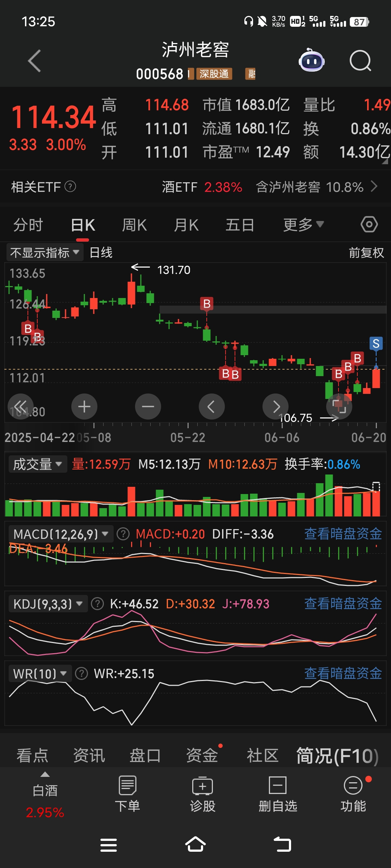Open the MACD(12,26,9) indicator dropdown
The width and height of the screenshot is (391, 868).
[61, 534]
